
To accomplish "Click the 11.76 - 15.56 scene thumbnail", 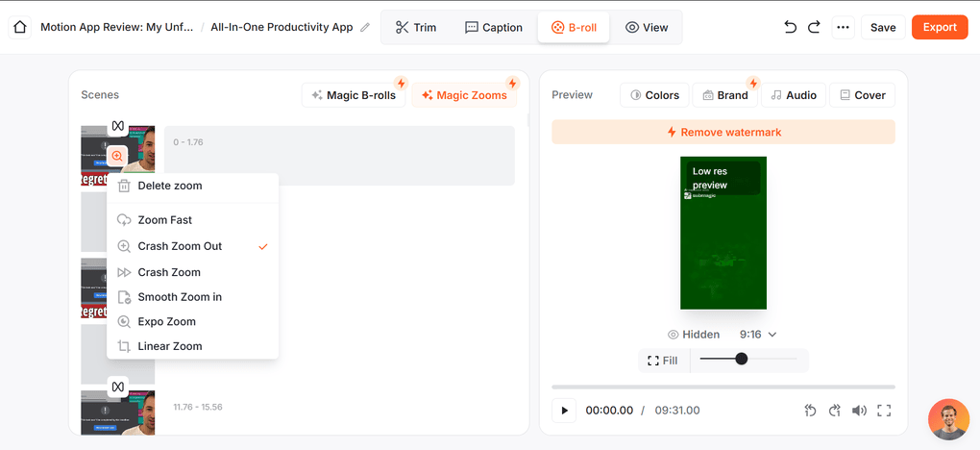I will tap(118, 412).
